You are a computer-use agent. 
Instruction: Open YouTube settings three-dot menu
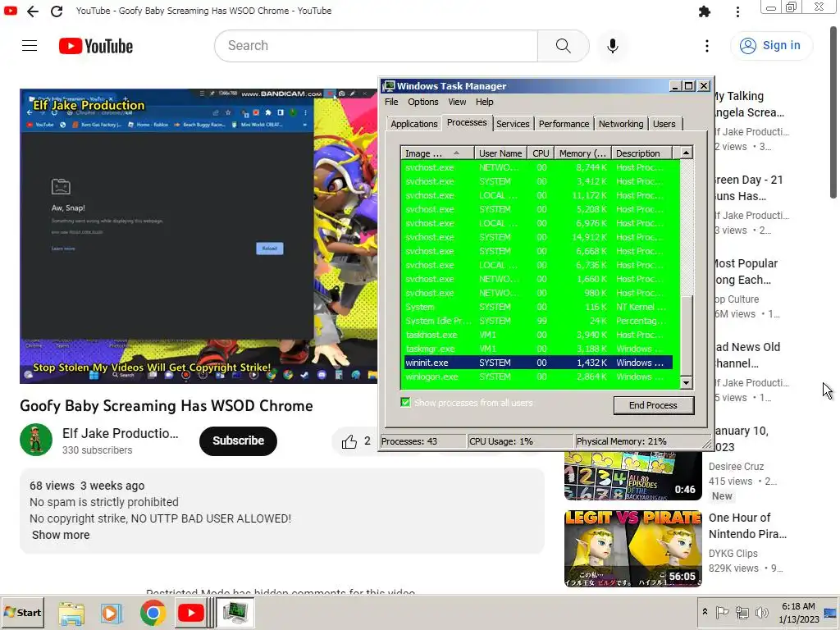[706, 46]
